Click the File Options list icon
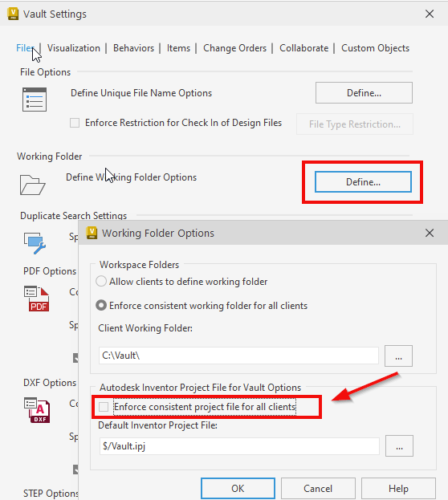This screenshot has width=448, height=500. tap(35, 100)
